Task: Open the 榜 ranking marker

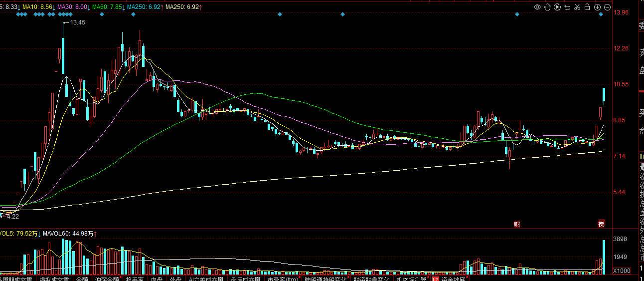Action: [601, 224]
